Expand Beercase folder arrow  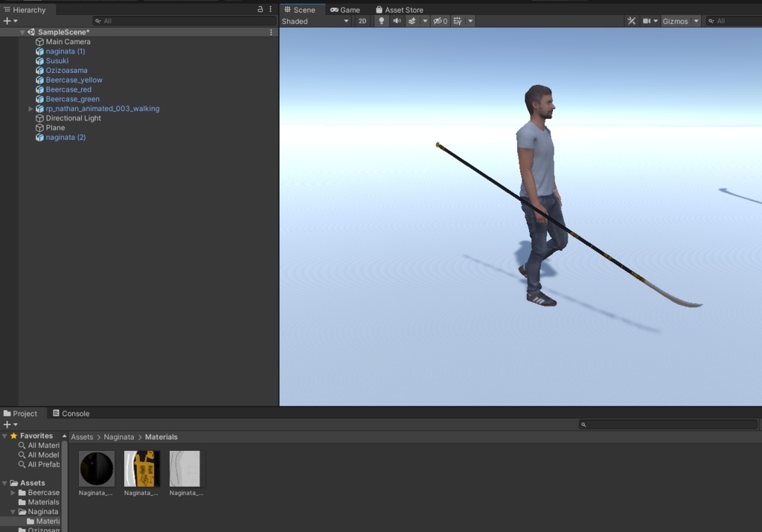(x=13, y=493)
